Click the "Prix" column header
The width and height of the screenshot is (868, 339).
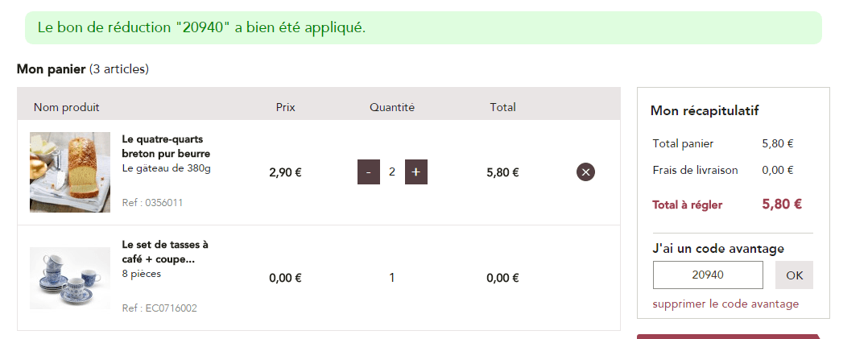click(x=286, y=107)
